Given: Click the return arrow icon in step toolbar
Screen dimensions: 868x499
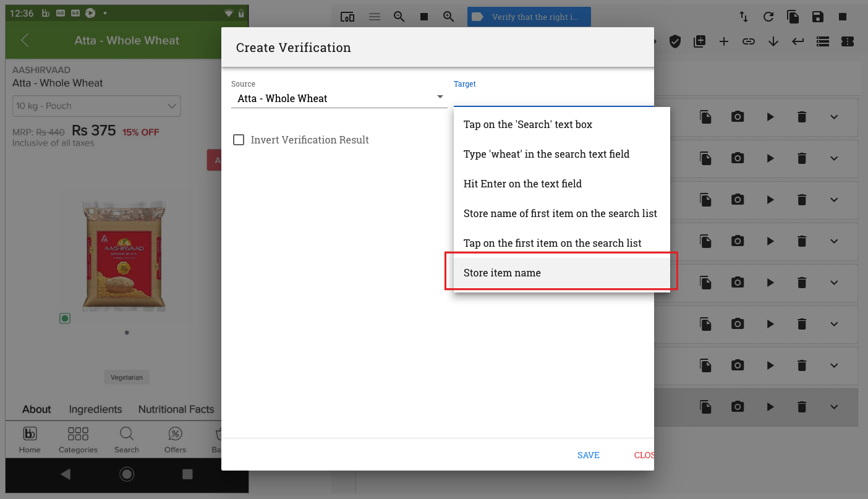Looking at the screenshot, I should pos(798,41).
